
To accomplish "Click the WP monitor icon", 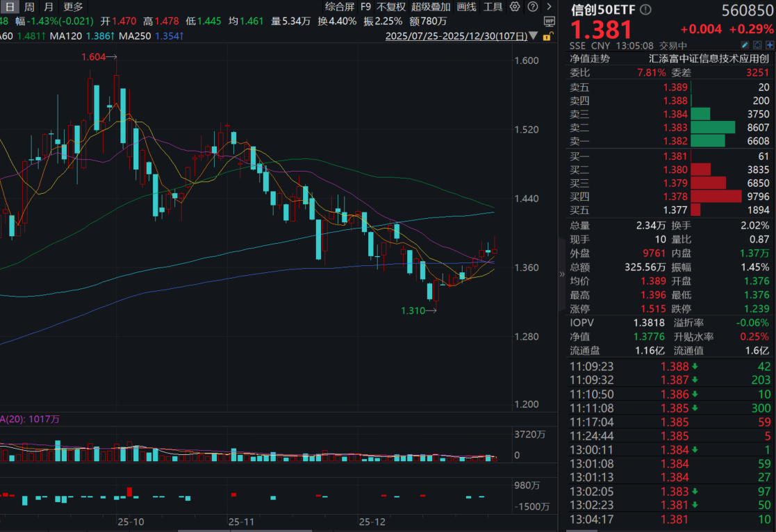I will coord(550,22).
